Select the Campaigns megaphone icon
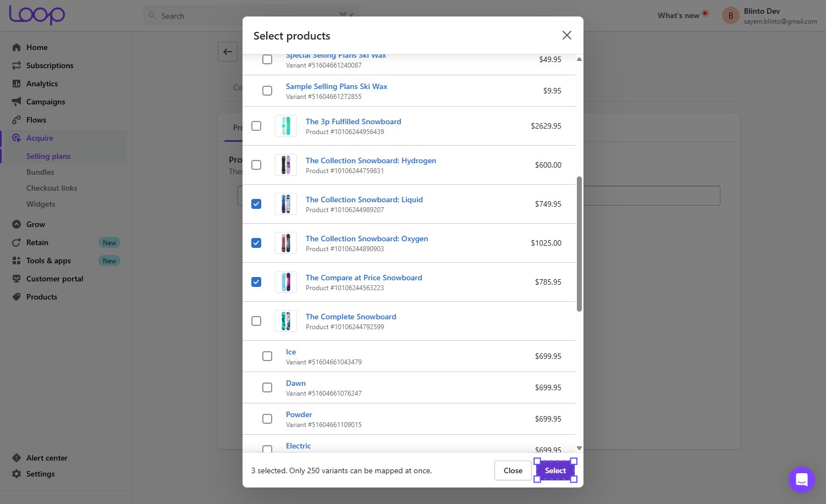 (x=16, y=102)
